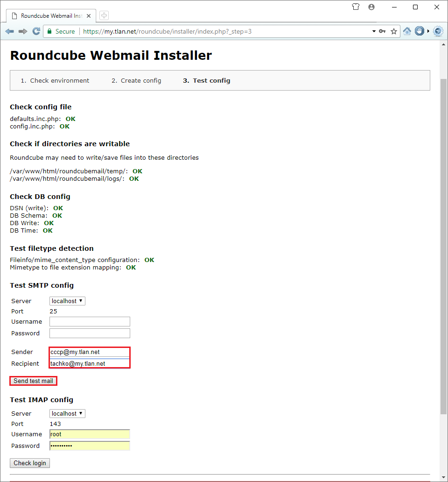The height and width of the screenshot is (482, 448).
Task: Go to the home page icon
Action: coord(407,31)
